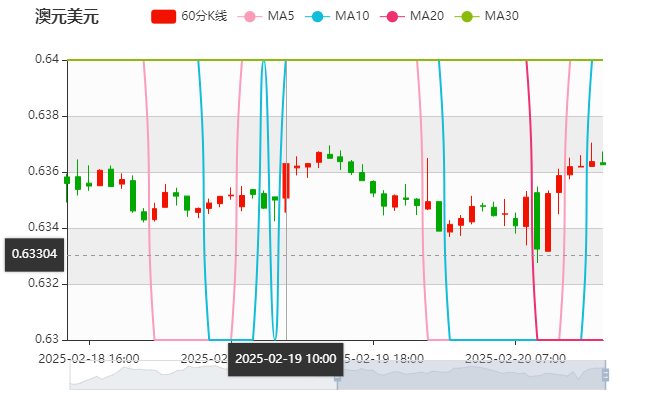Screen dimensions: 670x400
Task: Click the green MA30 legend marker
Action: 469,17
